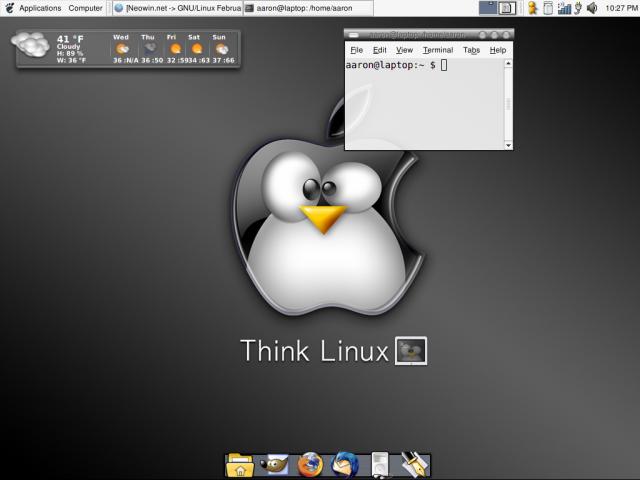The image size is (640, 480).
Task: Select Sun forecast in the weather widget
Action: tap(221, 49)
